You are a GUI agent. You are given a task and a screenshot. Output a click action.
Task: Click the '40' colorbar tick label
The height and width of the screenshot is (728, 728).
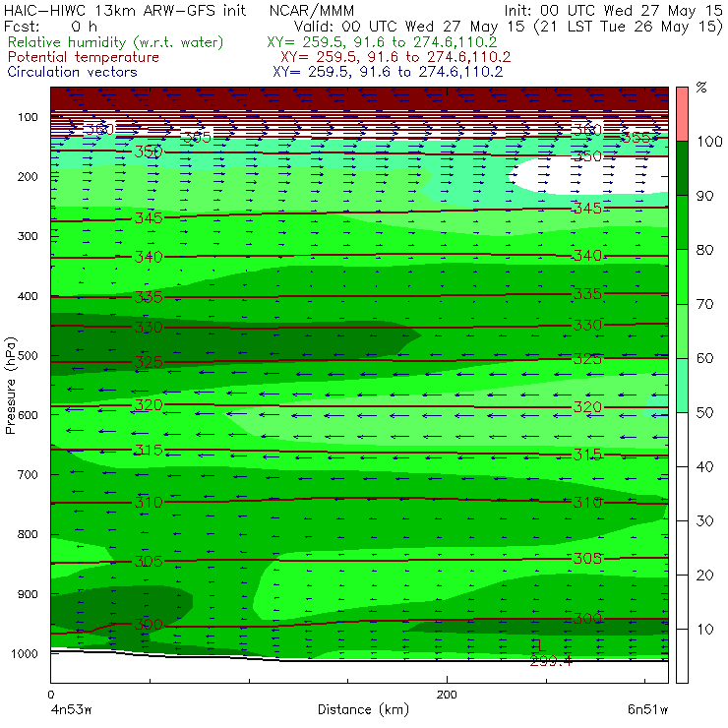pos(704,467)
